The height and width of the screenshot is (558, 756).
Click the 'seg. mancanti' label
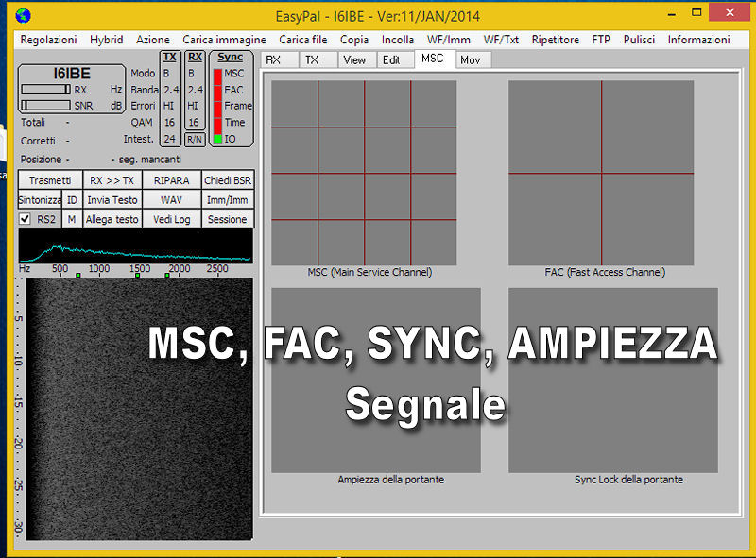click(x=150, y=160)
